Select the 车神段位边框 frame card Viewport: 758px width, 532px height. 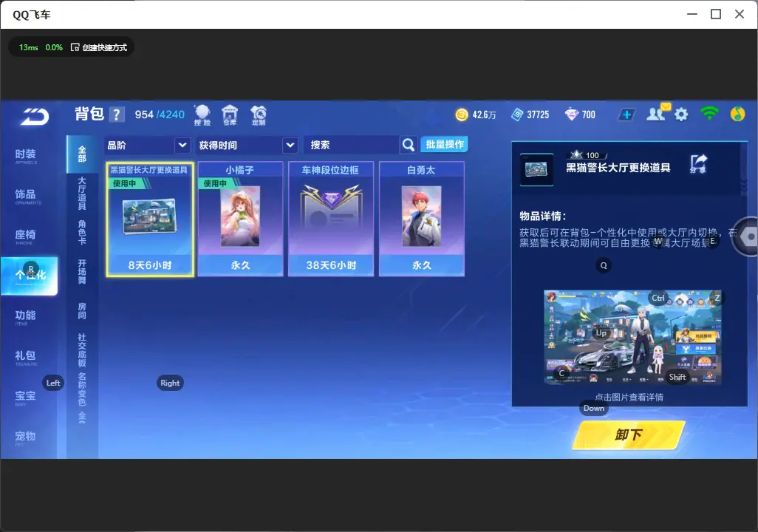pyautogui.click(x=331, y=219)
